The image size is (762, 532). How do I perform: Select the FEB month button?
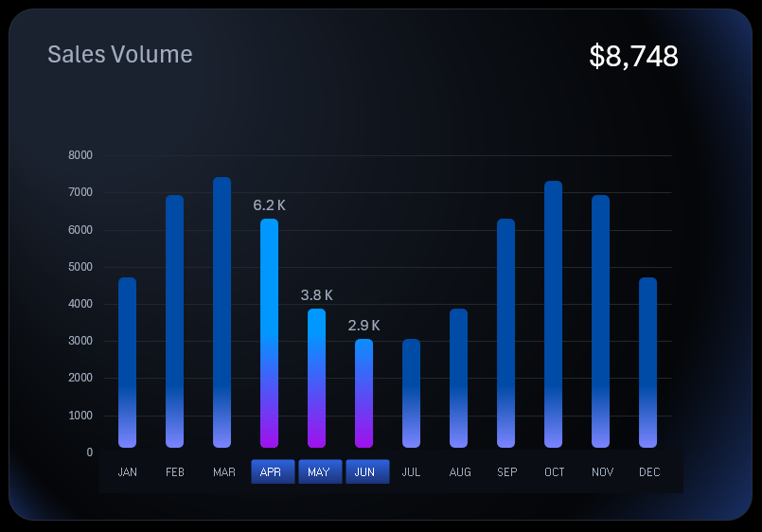[x=175, y=471]
